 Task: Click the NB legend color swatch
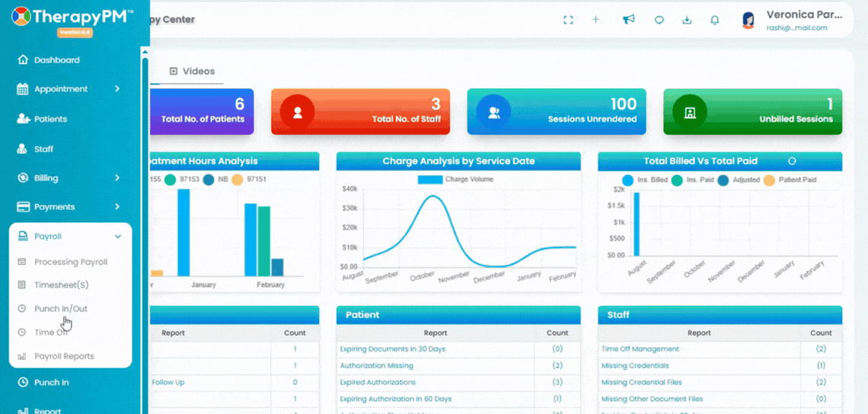coord(208,180)
